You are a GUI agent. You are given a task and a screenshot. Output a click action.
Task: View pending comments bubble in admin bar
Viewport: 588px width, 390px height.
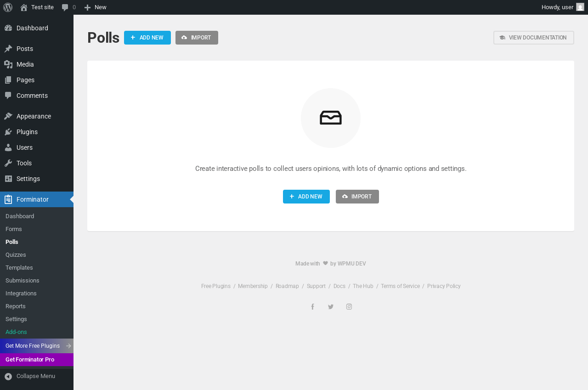coord(65,7)
